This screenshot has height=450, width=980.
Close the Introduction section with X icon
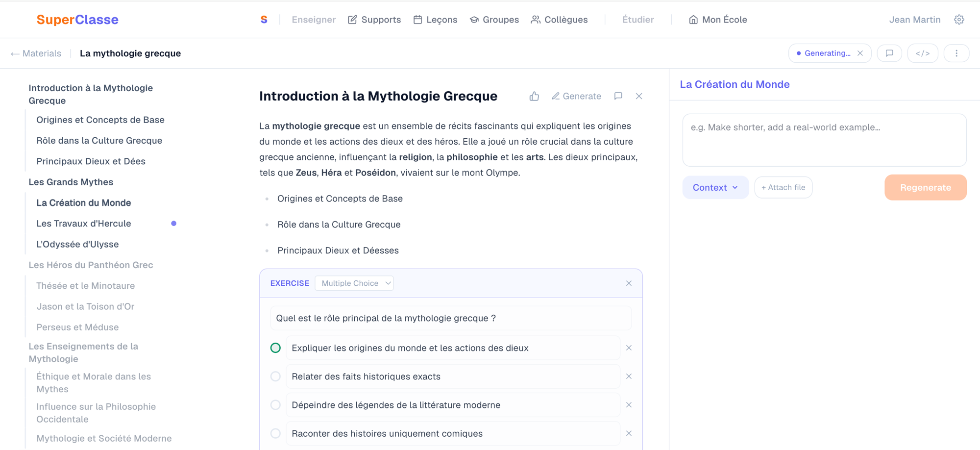pyautogui.click(x=639, y=96)
